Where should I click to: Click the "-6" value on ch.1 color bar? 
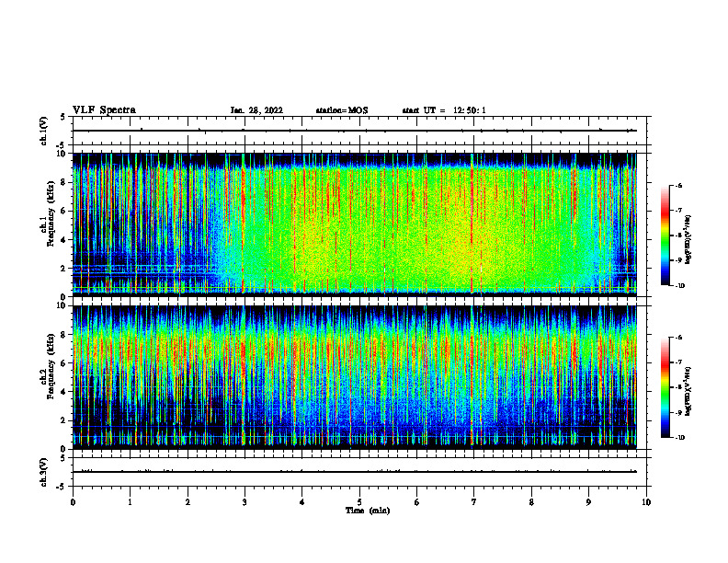pos(678,185)
